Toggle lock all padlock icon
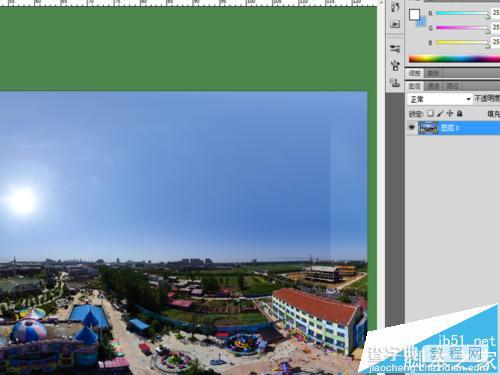 (x=459, y=113)
